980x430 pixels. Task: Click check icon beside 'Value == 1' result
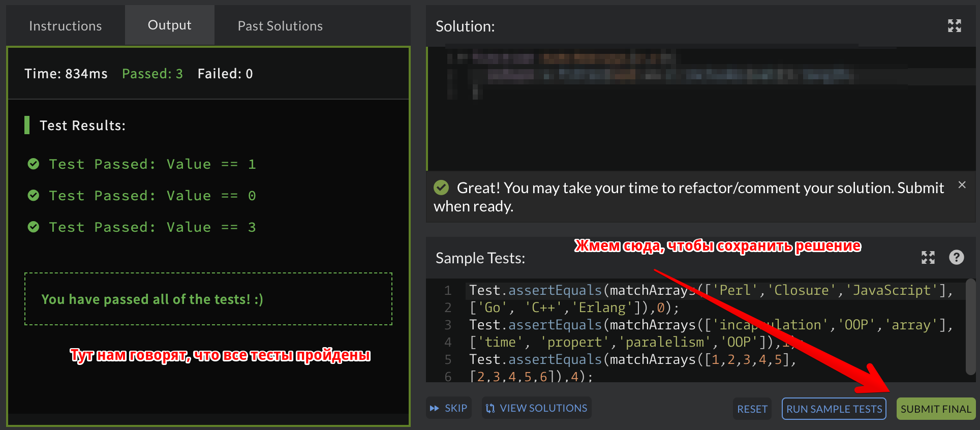click(34, 164)
